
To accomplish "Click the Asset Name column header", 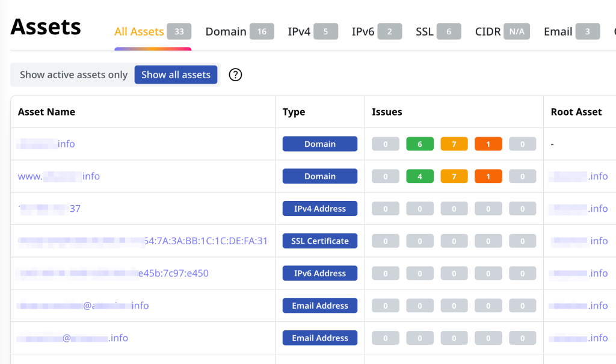I will pyautogui.click(x=47, y=112).
